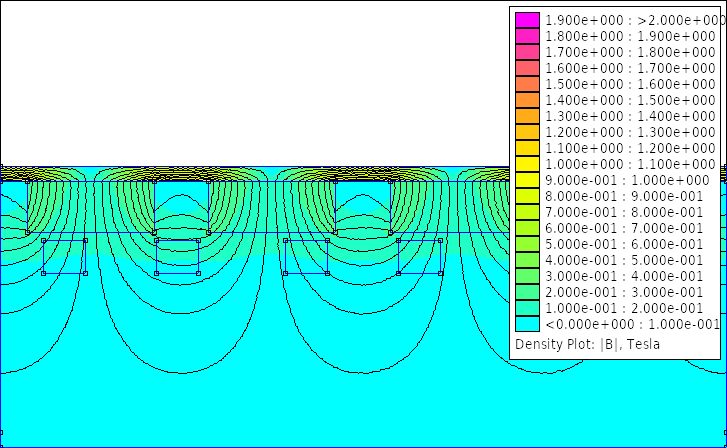Click the swatch beside 2.000e-001 : 3.000e-001

[527, 292]
